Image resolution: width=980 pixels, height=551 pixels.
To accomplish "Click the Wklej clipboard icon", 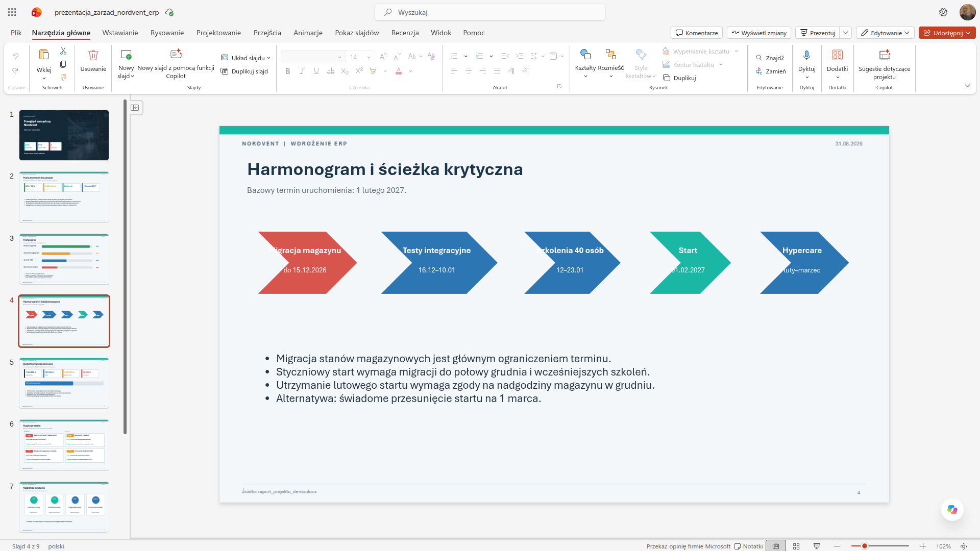I will click(x=44, y=54).
